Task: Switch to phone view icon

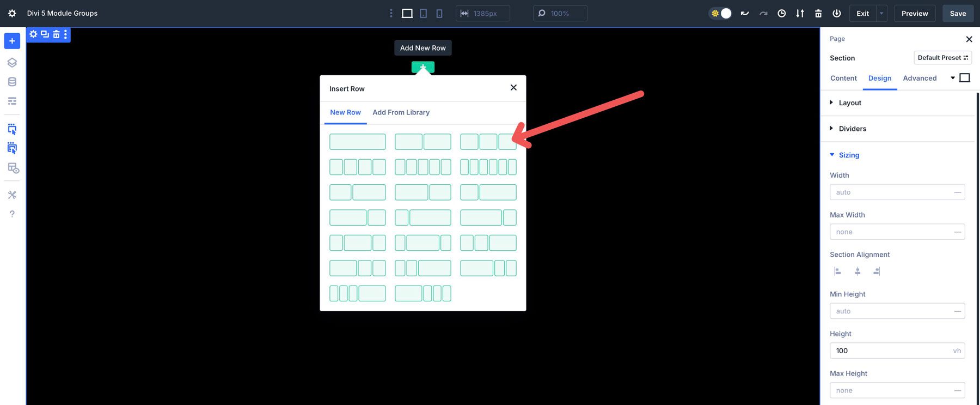Action: (439, 14)
